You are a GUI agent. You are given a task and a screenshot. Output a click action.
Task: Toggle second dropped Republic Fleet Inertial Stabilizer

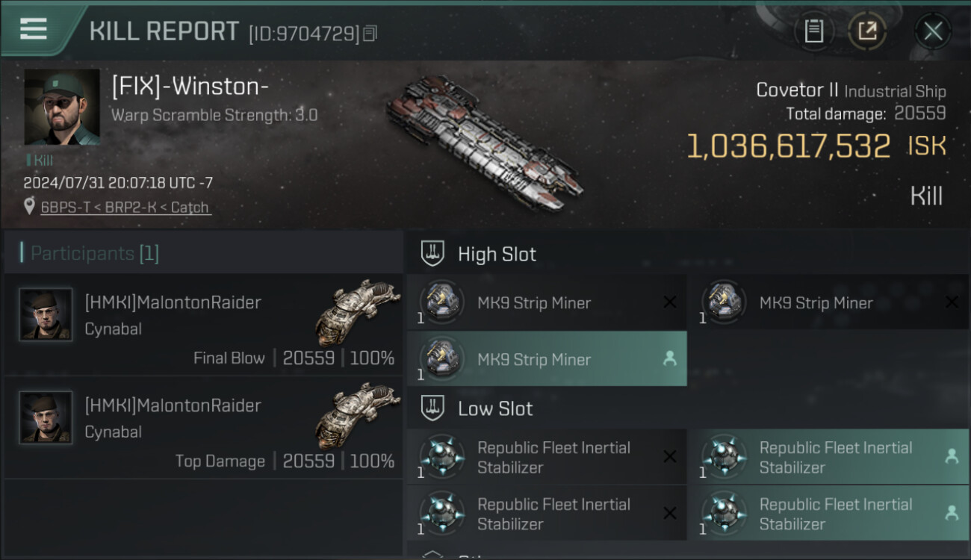(835, 514)
